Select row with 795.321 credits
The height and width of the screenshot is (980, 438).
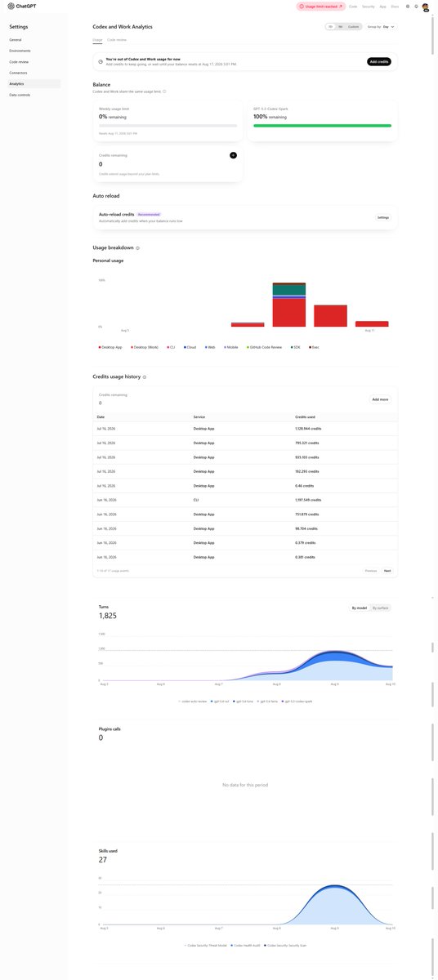[x=245, y=443]
